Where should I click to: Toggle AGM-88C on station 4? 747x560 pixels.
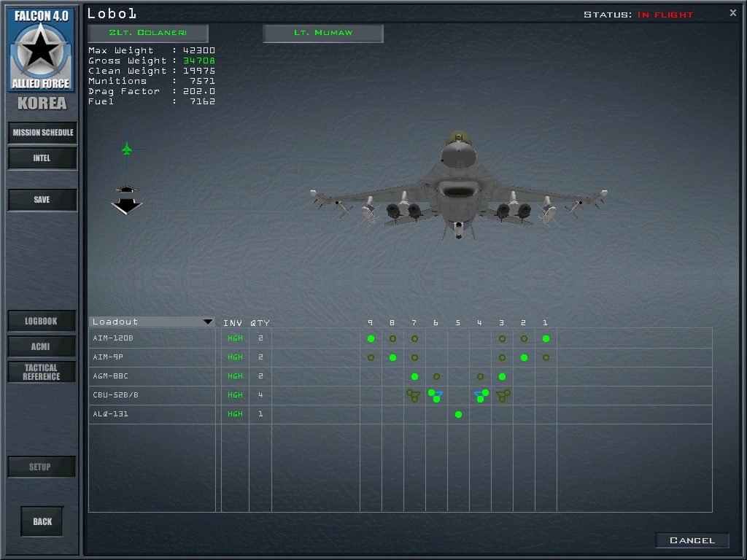coord(480,377)
